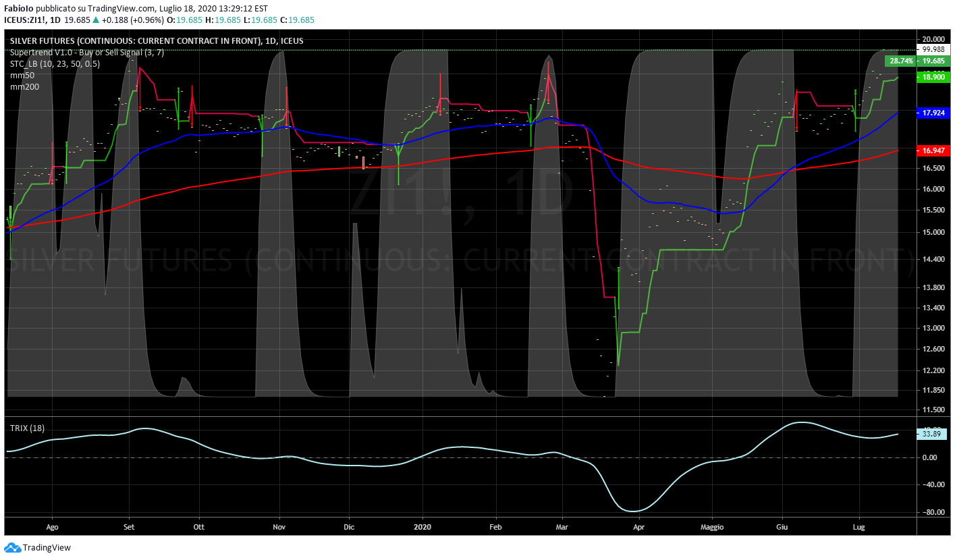The height and width of the screenshot is (560, 955).
Task: Click the 12.600 price axis level
Action: tap(933, 349)
